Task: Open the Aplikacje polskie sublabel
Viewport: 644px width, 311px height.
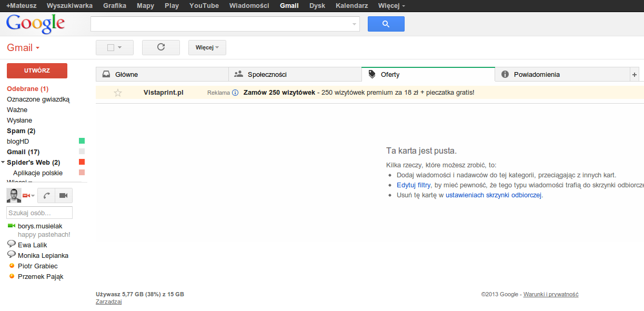Action: pyautogui.click(x=38, y=173)
